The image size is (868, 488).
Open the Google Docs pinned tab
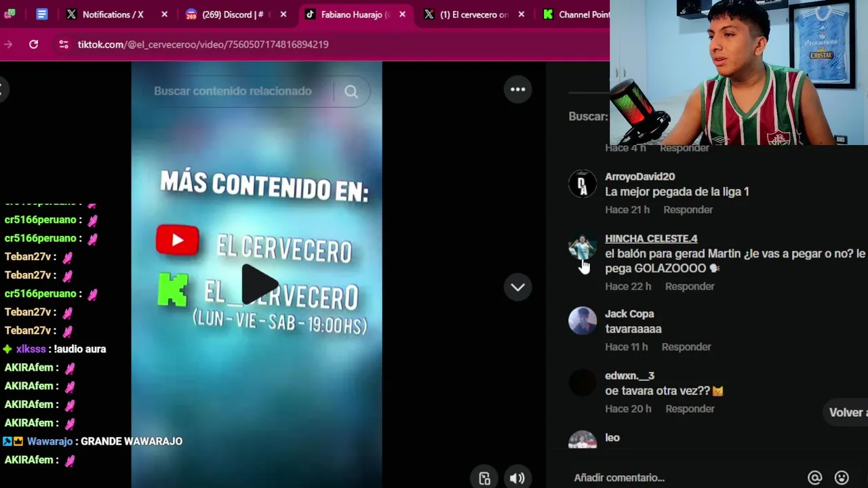pos(42,14)
